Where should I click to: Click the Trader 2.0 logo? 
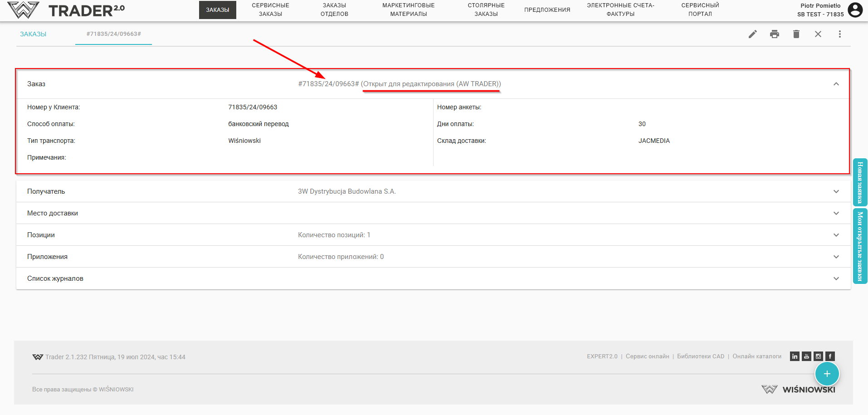pos(67,10)
